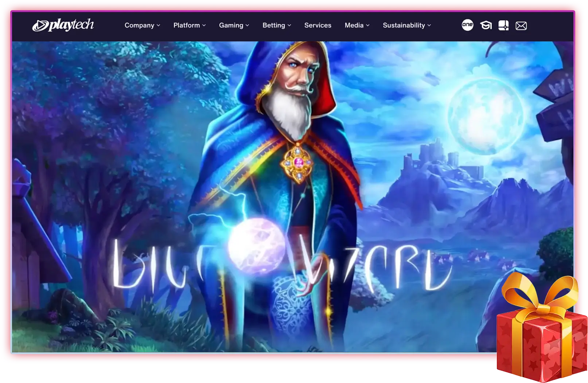Expand the Media dropdown chevron

pyautogui.click(x=368, y=26)
